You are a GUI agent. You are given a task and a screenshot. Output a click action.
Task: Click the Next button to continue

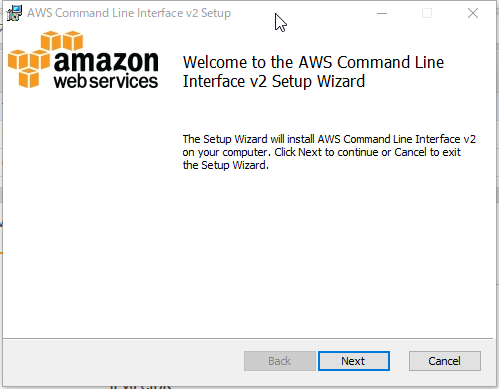(354, 361)
